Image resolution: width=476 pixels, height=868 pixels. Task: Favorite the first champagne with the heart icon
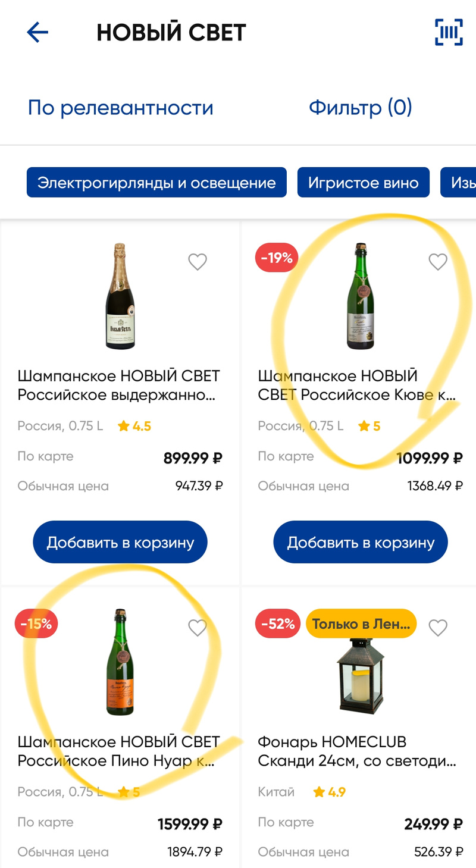pos(198,262)
